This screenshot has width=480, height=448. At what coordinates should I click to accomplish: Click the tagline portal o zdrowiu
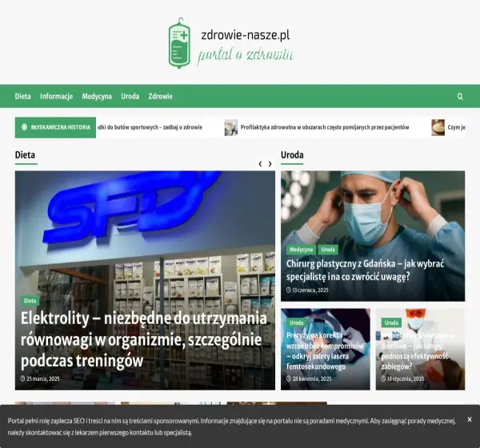pyautogui.click(x=246, y=56)
